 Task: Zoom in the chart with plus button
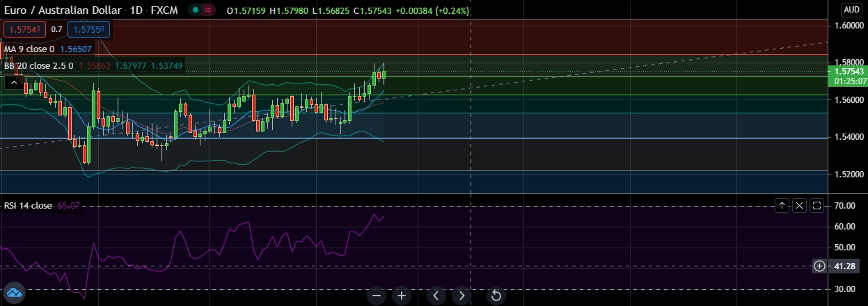coord(402,296)
